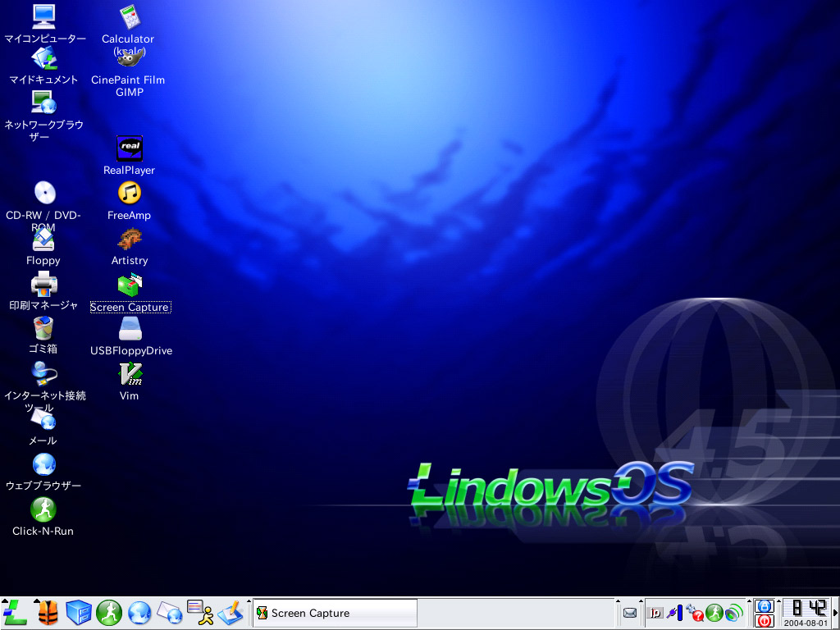Open the マイコンピューター desktop icon

(x=44, y=16)
